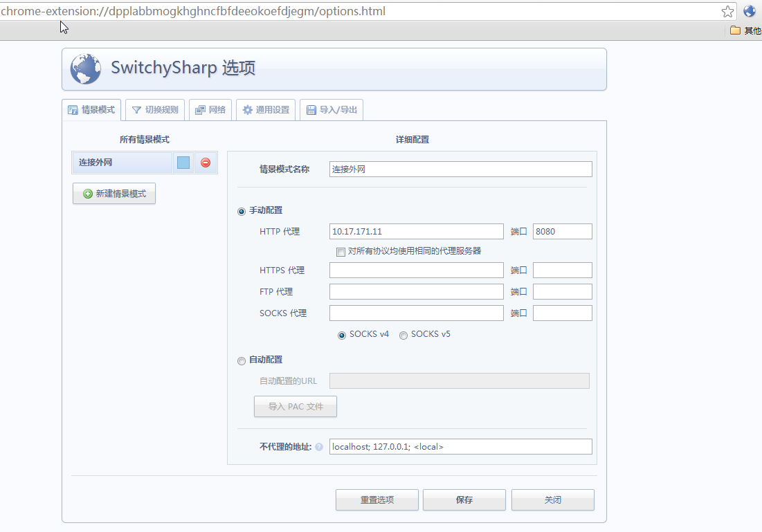Enable same proxy for all protocols checkbox

click(341, 252)
